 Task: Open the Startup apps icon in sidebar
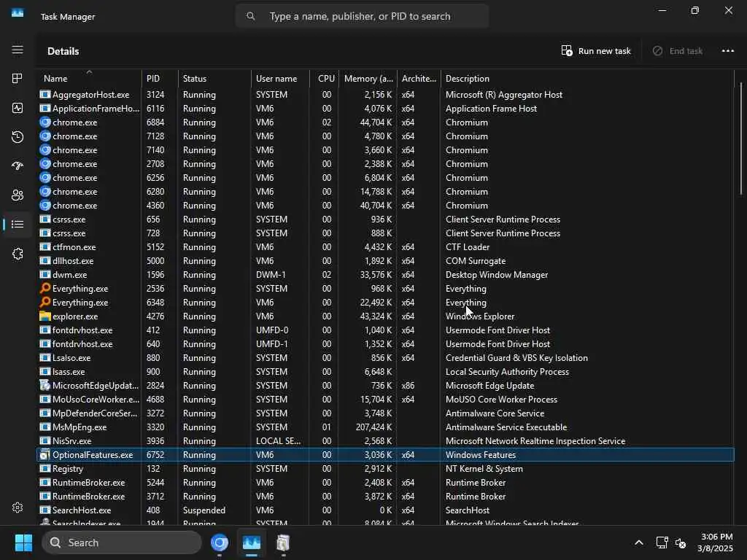coord(18,166)
